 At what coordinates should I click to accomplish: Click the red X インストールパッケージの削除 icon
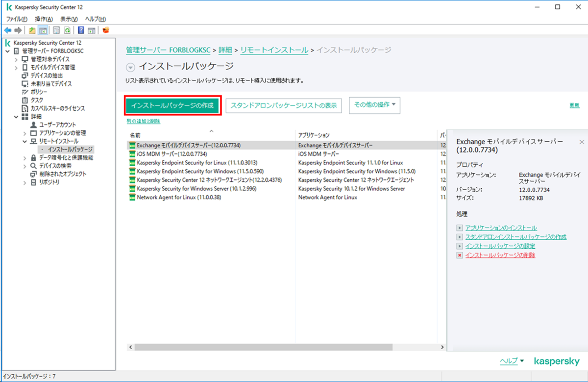[460, 255]
